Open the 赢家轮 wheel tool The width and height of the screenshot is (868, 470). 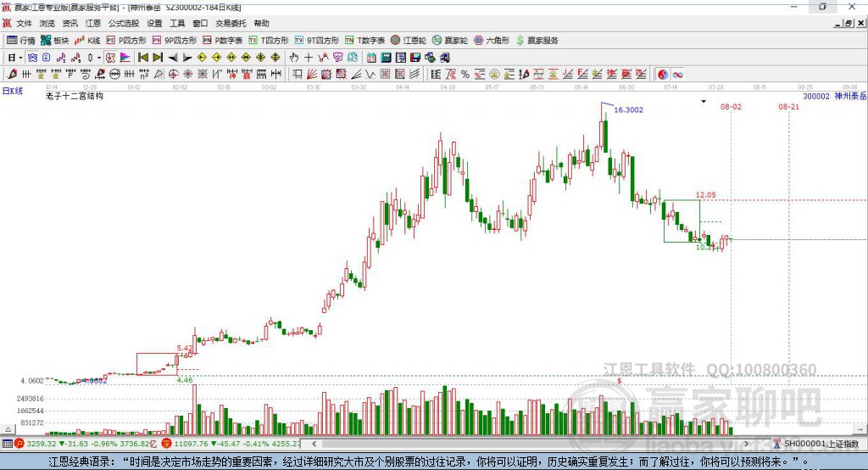tap(450, 41)
